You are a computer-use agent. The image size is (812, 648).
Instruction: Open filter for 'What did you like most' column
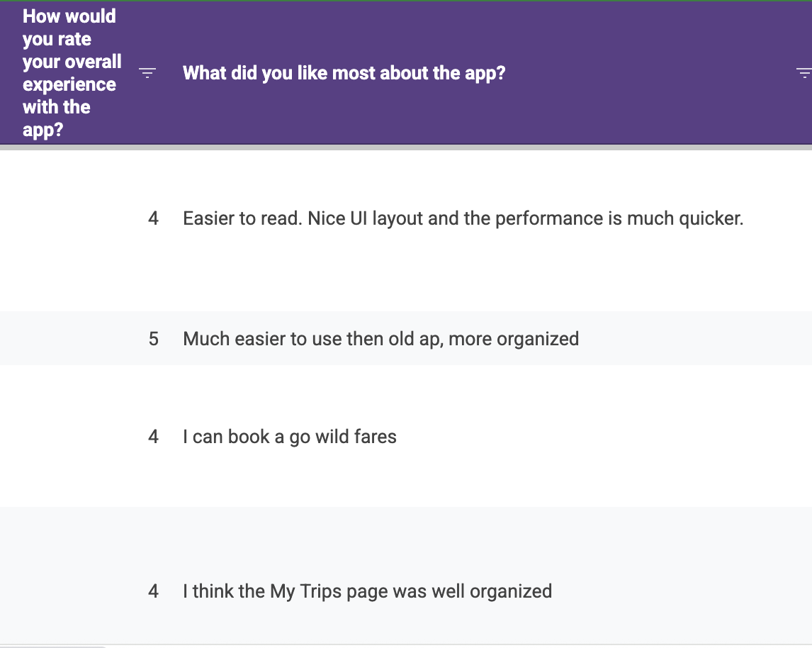point(803,73)
